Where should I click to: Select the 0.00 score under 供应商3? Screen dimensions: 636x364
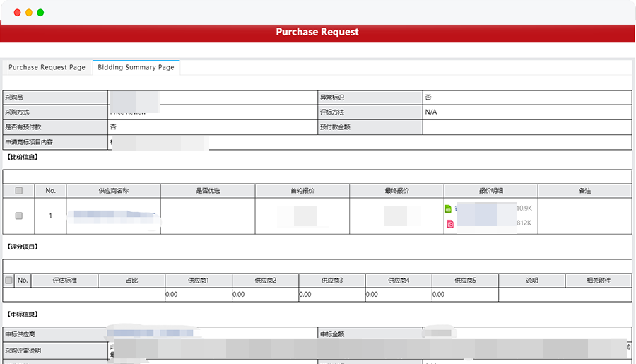tap(305, 295)
